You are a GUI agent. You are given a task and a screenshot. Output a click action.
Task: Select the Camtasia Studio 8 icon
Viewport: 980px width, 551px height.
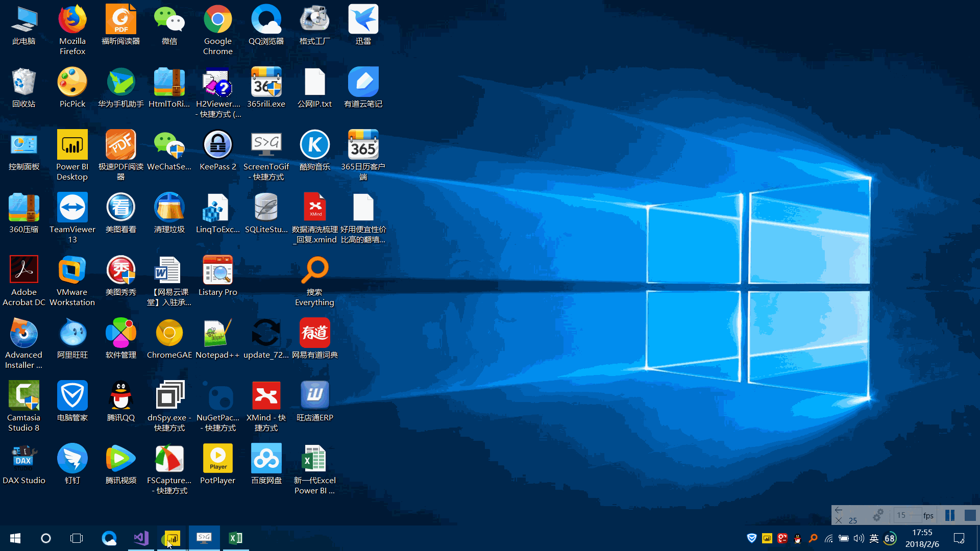tap(24, 406)
